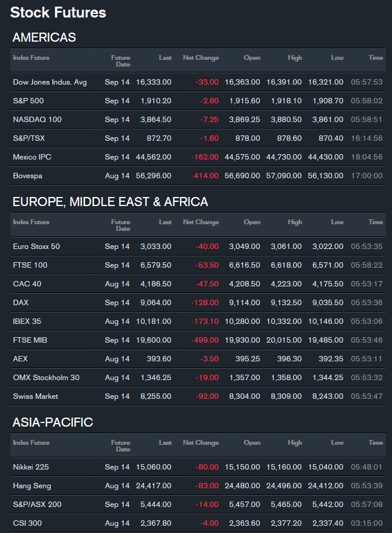Select the NASDAQ 100 row name
This screenshot has width=392, height=533.
(37, 120)
